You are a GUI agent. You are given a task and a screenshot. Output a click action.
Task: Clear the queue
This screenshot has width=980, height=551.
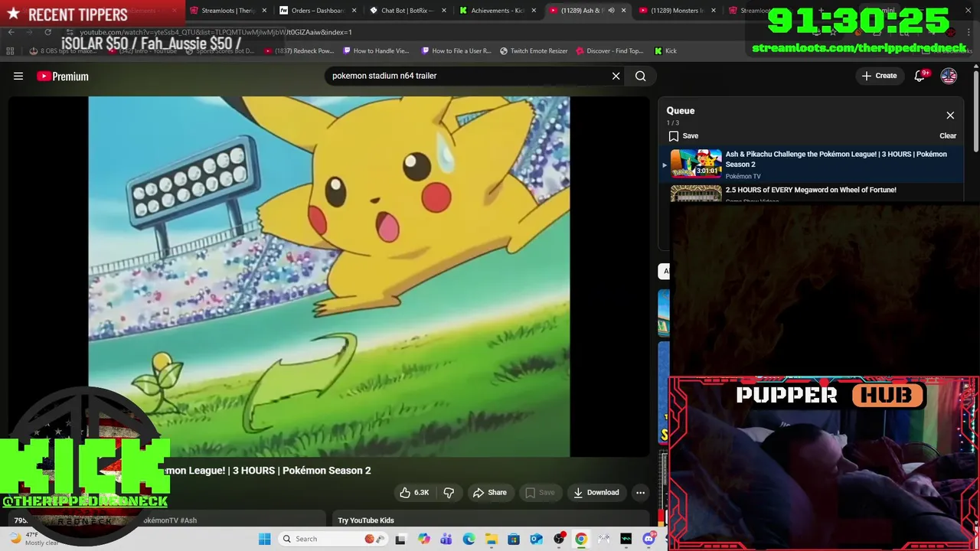pos(948,136)
